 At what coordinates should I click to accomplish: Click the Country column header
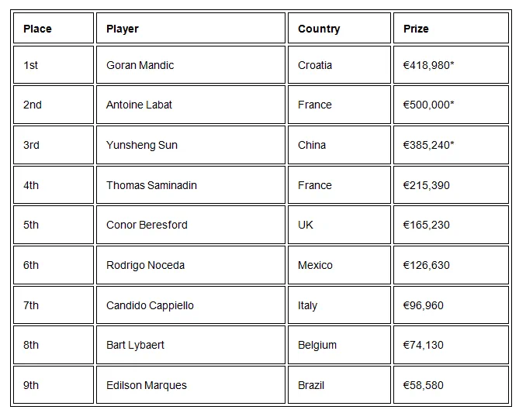click(x=319, y=29)
